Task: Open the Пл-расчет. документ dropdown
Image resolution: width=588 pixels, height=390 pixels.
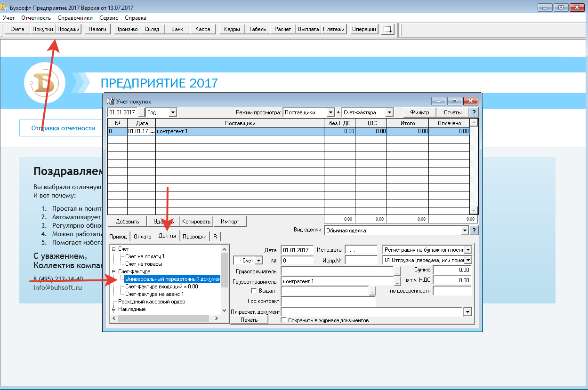Action: click(x=467, y=312)
